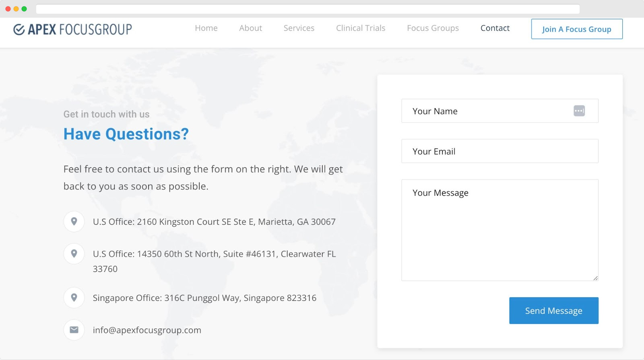The image size is (644, 360).
Task: Open the Home menu item
Action: coord(206,28)
